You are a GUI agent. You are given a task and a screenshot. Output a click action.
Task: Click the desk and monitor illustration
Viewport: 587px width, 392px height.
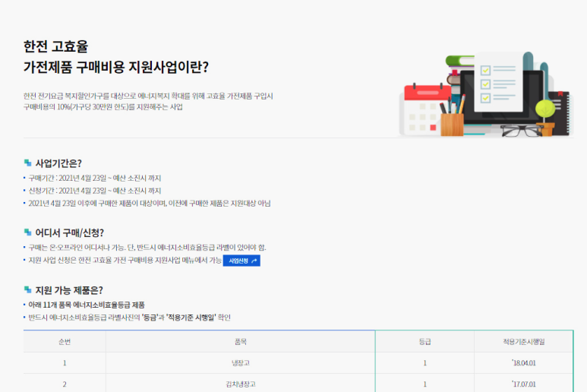[485, 94]
